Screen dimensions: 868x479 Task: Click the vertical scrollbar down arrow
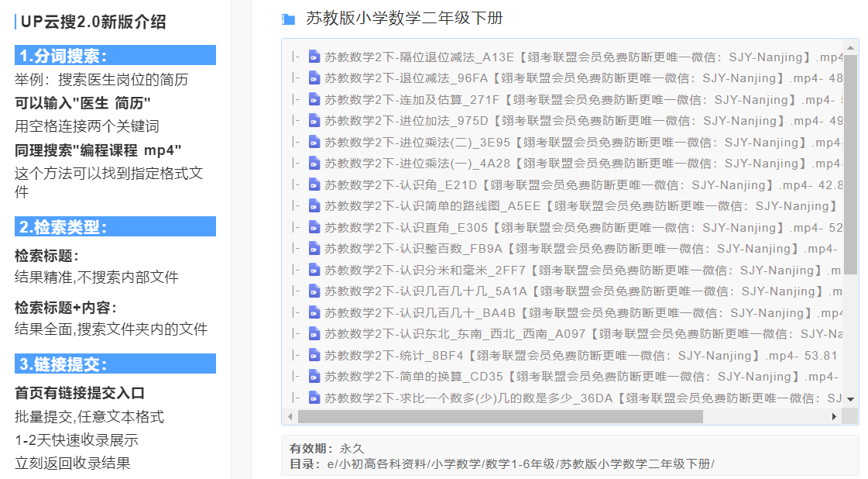point(851,399)
